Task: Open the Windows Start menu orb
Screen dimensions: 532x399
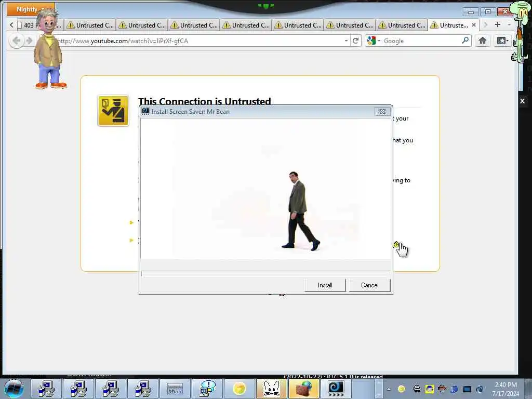Action: point(14,389)
